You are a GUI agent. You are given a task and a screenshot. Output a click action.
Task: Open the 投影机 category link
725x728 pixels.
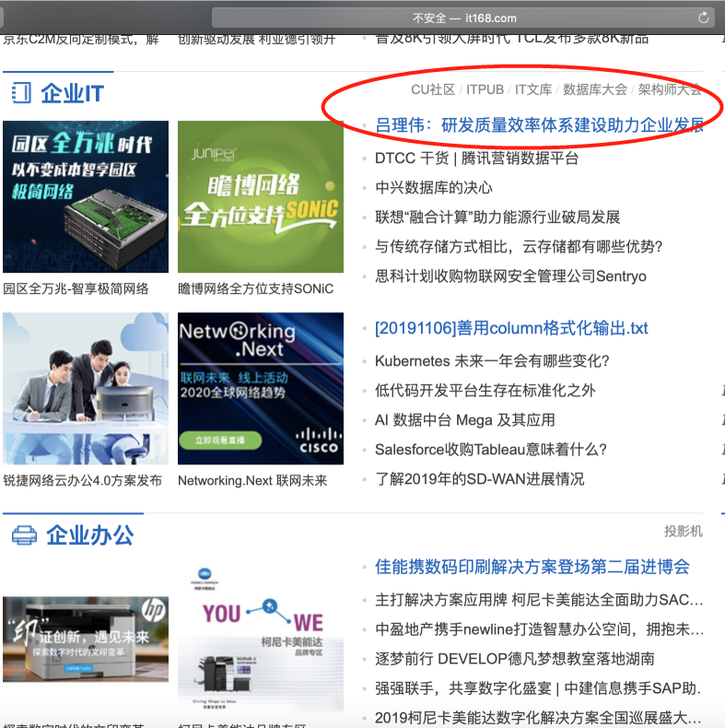(684, 531)
